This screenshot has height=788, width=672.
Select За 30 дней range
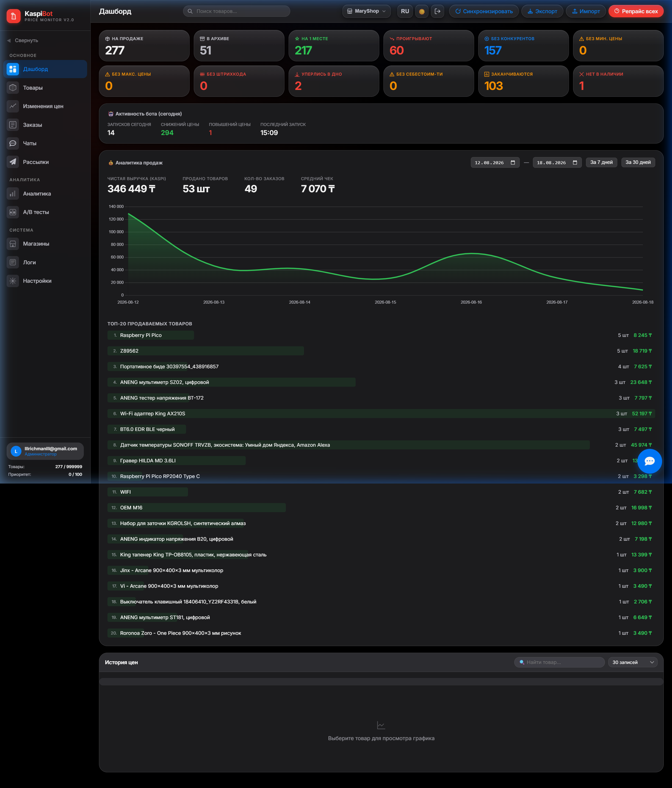(638, 162)
